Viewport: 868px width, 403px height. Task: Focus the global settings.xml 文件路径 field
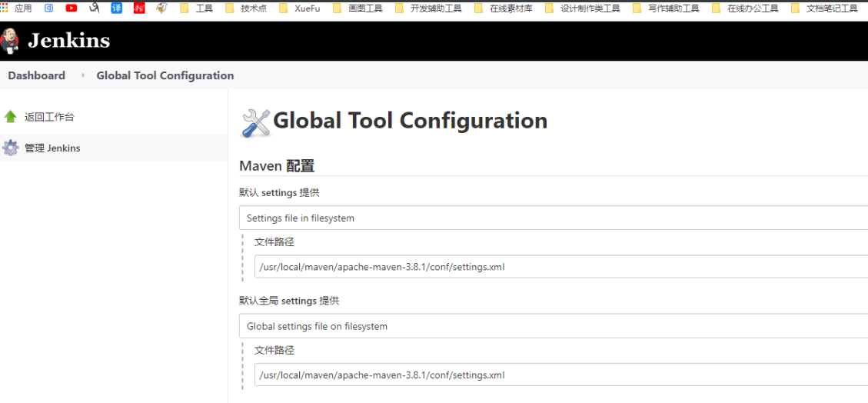[x=560, y=375]
